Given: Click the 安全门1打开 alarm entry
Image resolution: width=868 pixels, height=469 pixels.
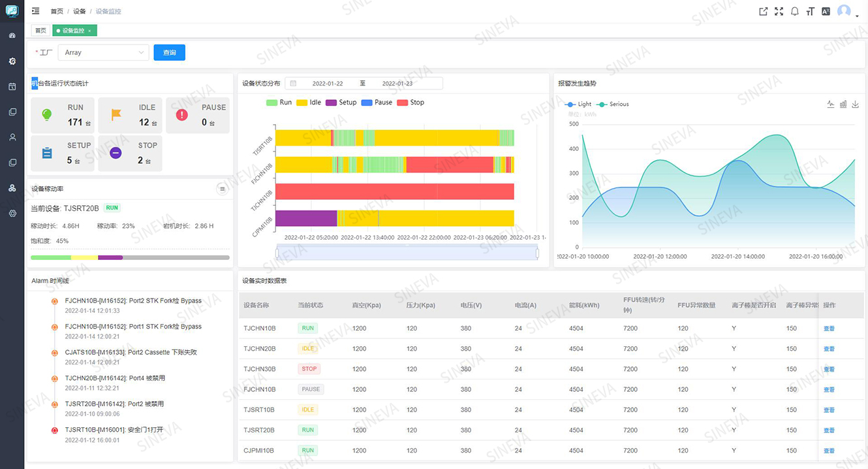Looking at the screenshot, I should tap(114, 430).
